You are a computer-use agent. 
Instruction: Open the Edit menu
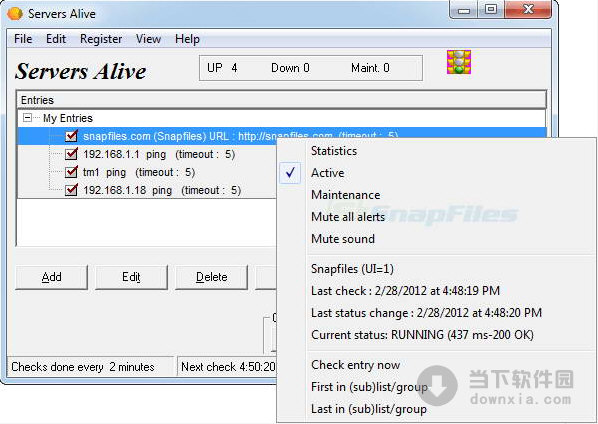coord(56,39)
